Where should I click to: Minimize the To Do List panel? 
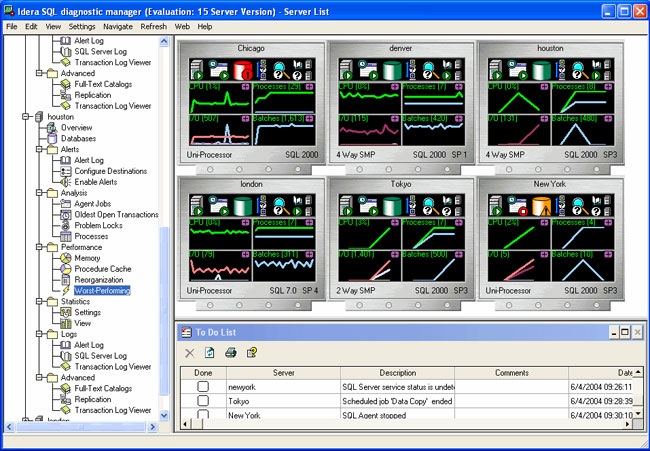point(614,332)
